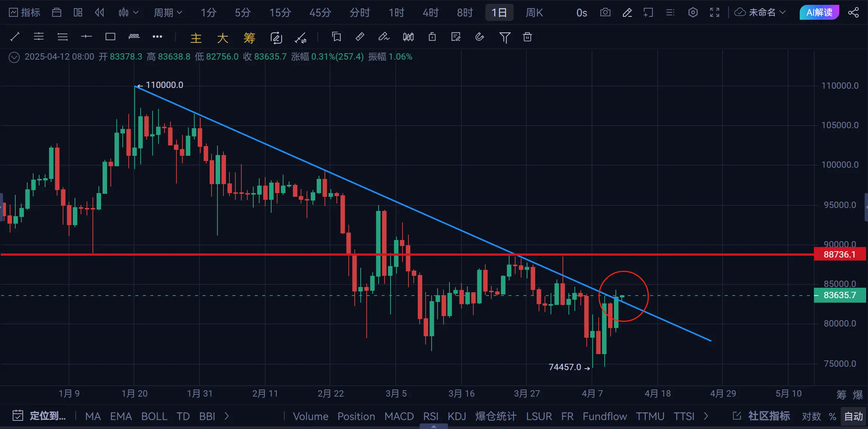Screen dimensions: 868x429
Task: Click the filter funnel icon
Action: [504, 37]
